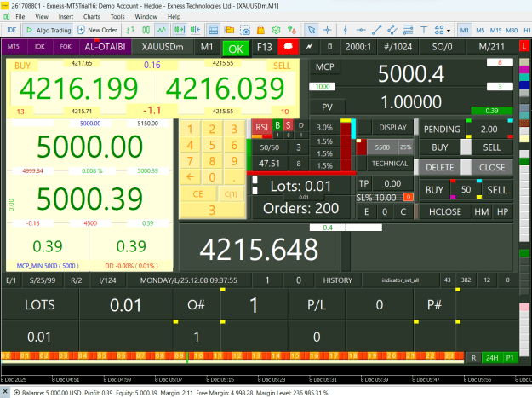Switch chart to candlesticks icon
Screen dimensions: 532x398
coord(146,30)
